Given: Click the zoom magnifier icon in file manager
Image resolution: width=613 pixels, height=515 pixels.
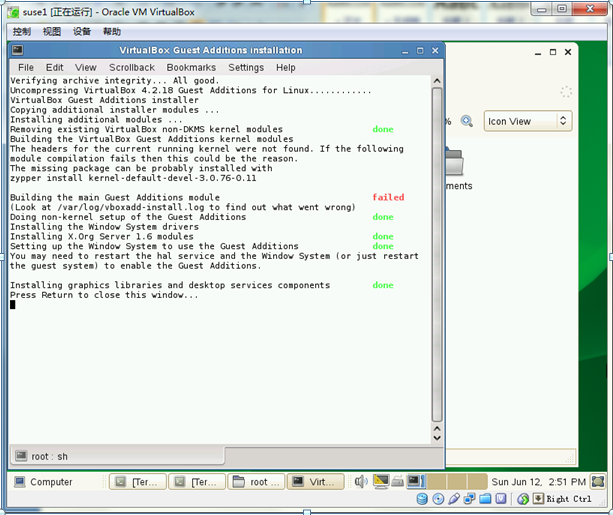Looking at the screenshot, I should pyautogui.click(x=466, y=121).
